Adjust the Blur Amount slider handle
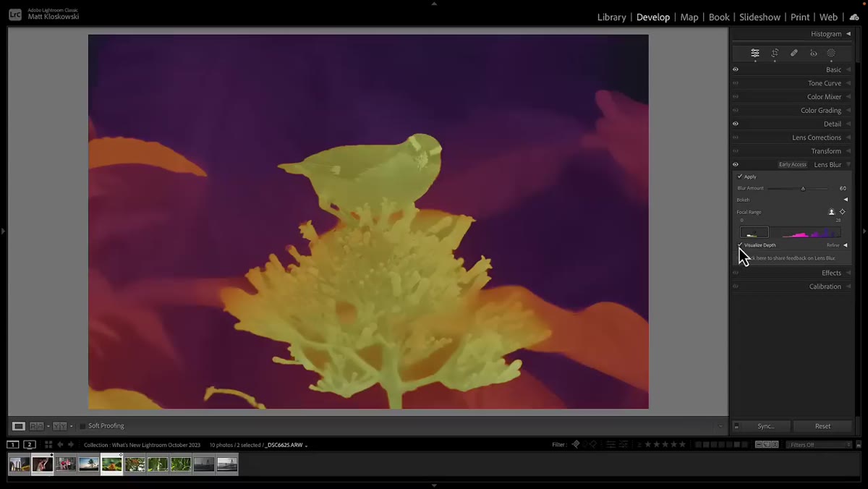Viewport: 868px width, 489px height. (x=803, y=188)
